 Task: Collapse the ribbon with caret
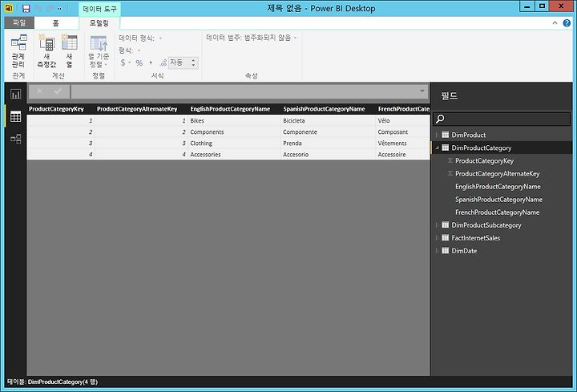tap(555, 23)
